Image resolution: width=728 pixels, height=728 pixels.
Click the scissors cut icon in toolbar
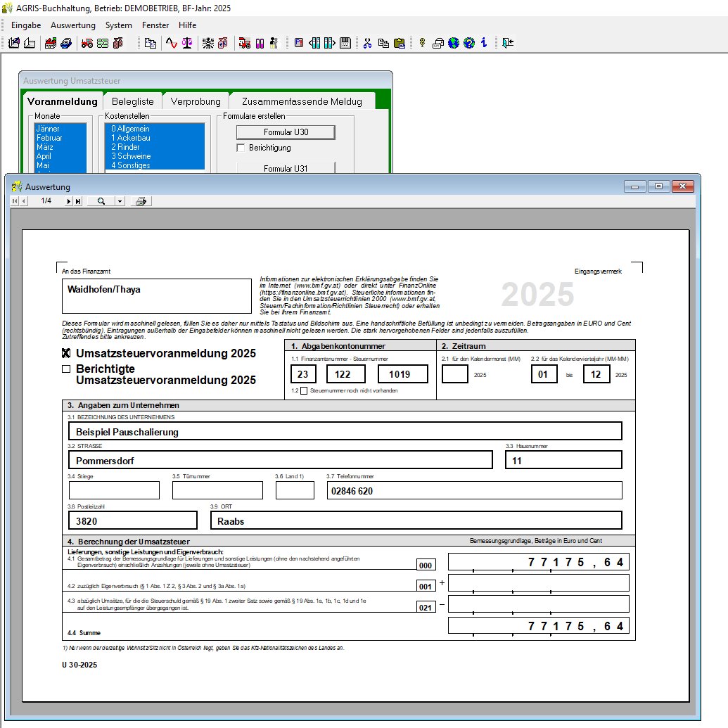point(366,43)
